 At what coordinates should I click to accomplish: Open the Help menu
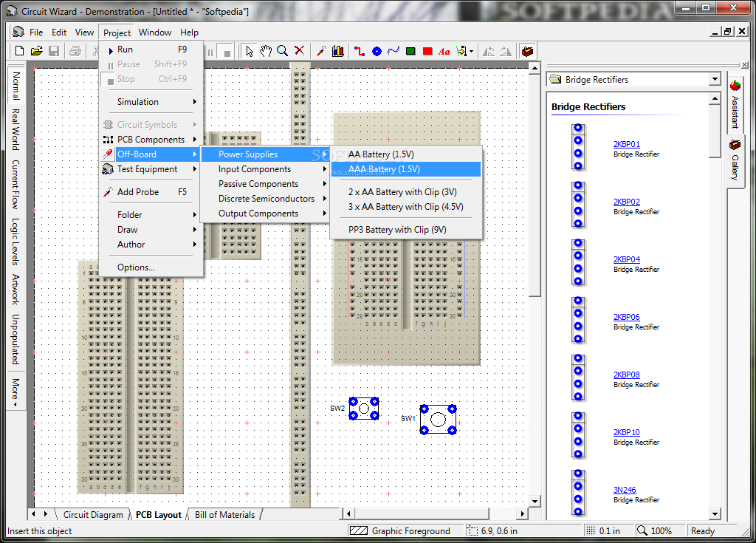(x=189, y=33)
